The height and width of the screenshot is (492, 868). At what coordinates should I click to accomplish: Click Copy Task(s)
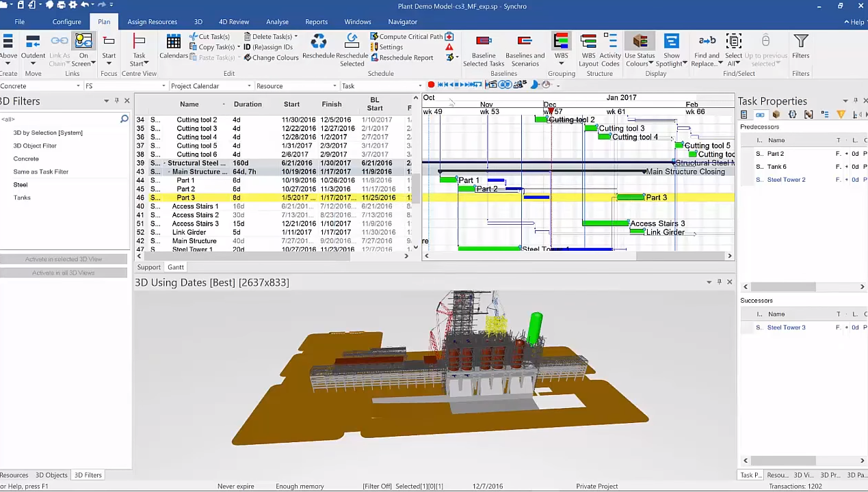(211, 47)
